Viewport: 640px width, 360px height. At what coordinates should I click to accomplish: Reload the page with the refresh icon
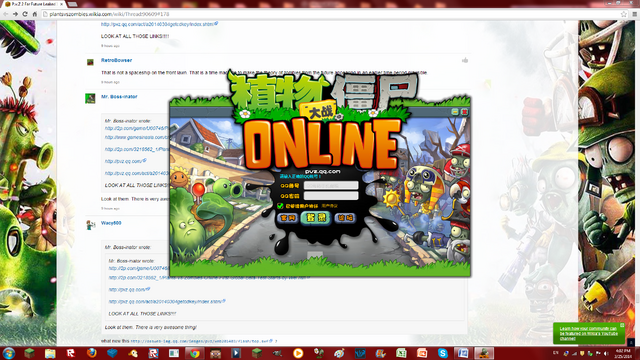25,14
